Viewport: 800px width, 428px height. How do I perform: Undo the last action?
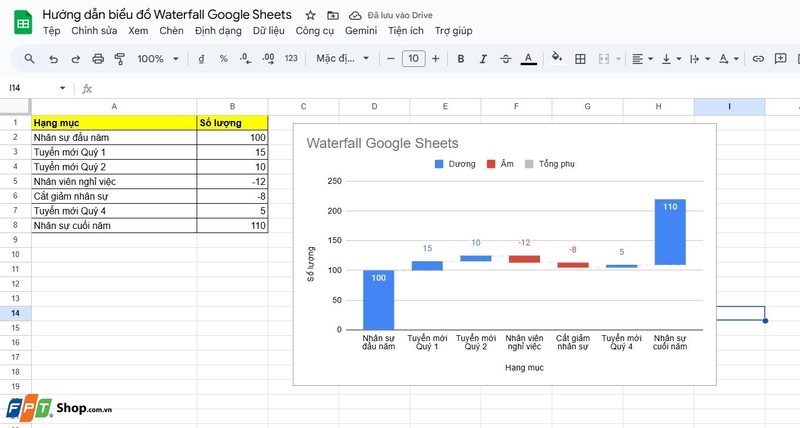53,59
